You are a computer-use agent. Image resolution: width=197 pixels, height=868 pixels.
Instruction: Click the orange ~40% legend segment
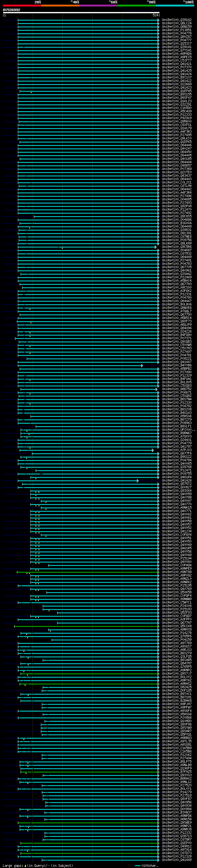click(x=60, y=6)
